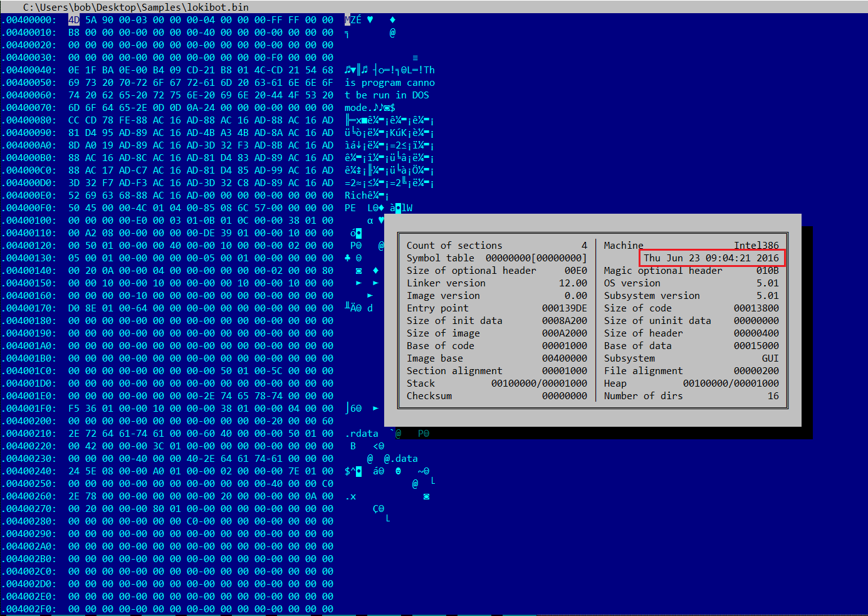Select the image base value 00400000
This screenshot has width=868, height=616.
click(x=565, y=358)
